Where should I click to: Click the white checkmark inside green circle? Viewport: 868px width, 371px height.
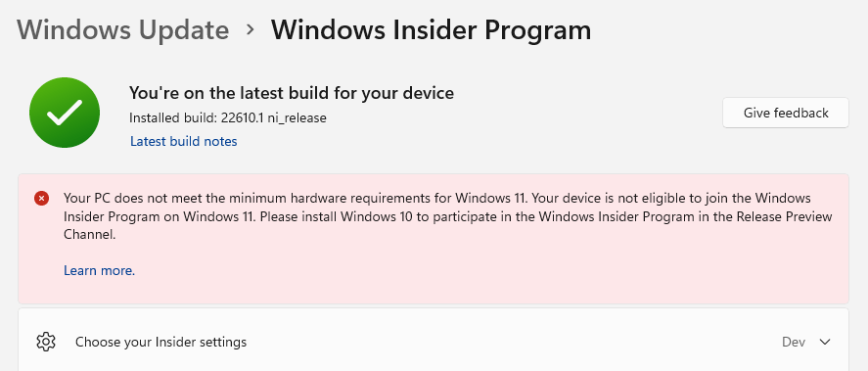click(x=65, y=113)
